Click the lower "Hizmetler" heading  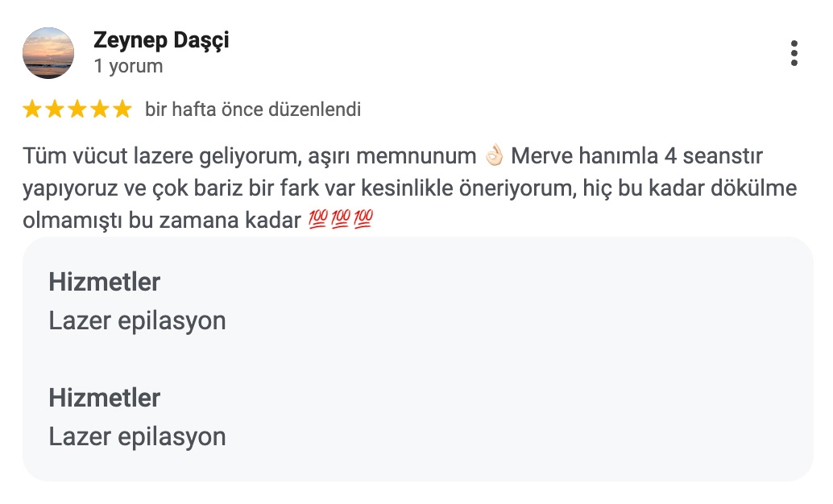tap(105, 398)
